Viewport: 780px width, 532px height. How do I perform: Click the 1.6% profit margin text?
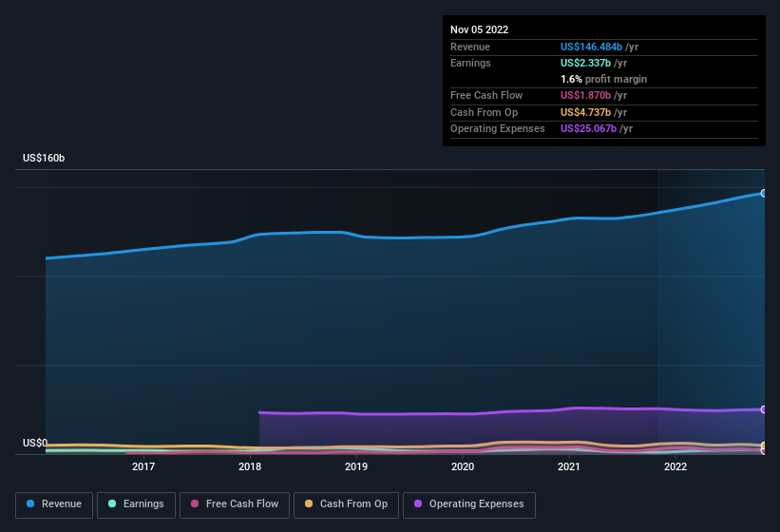click(603, 79)
